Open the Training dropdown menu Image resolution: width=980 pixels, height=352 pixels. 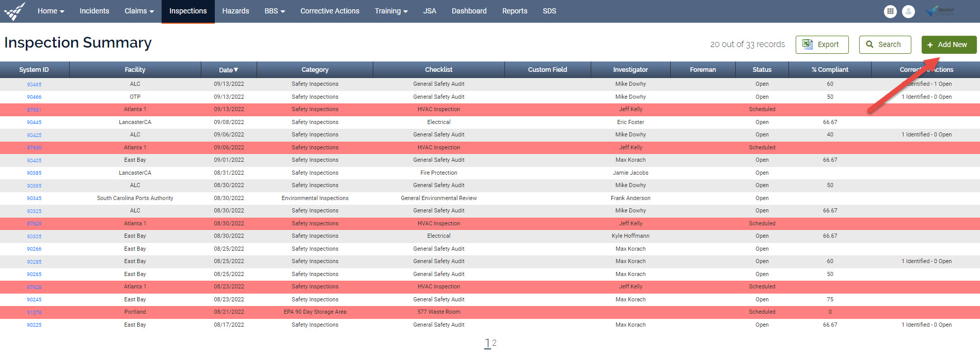point(391,11)
